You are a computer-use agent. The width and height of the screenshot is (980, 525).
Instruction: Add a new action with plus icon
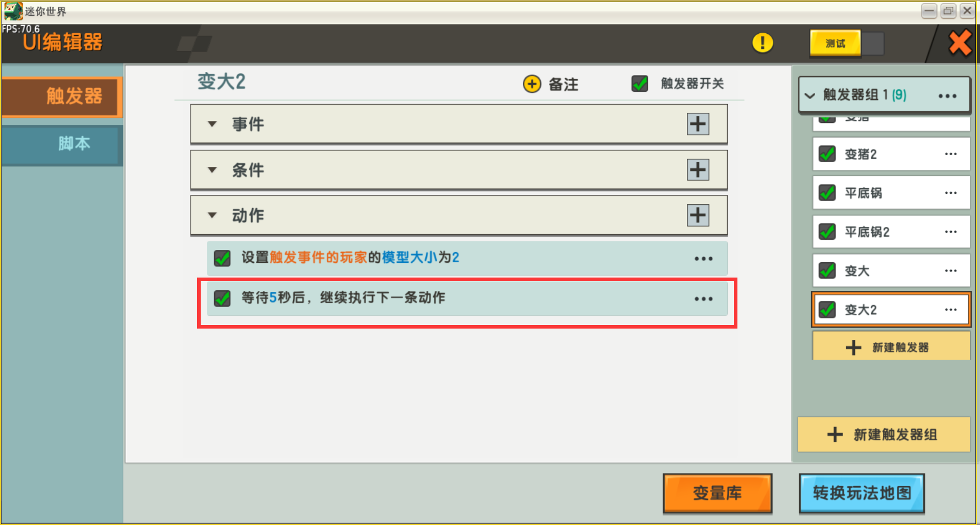[698, 215]
